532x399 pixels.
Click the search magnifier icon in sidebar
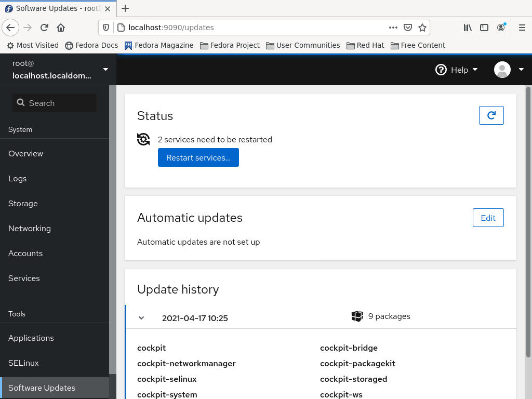pyautogui.click(x=21, y=102)
